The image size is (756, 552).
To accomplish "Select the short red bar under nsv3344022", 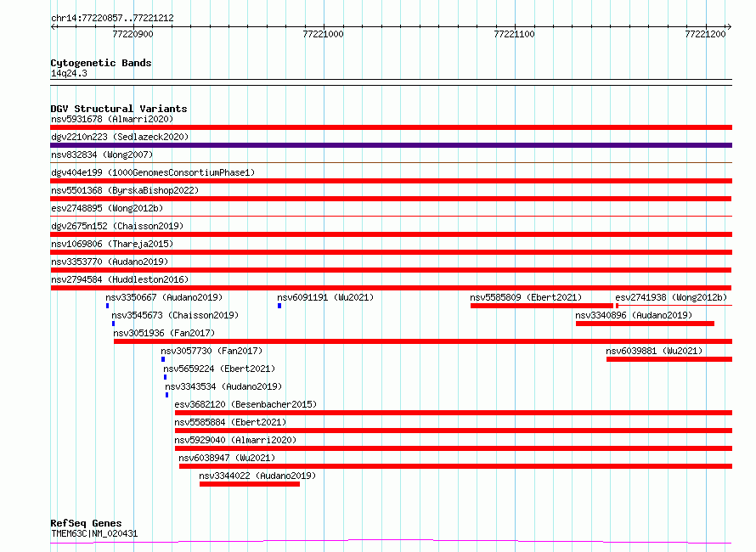I will coord(250,484).
